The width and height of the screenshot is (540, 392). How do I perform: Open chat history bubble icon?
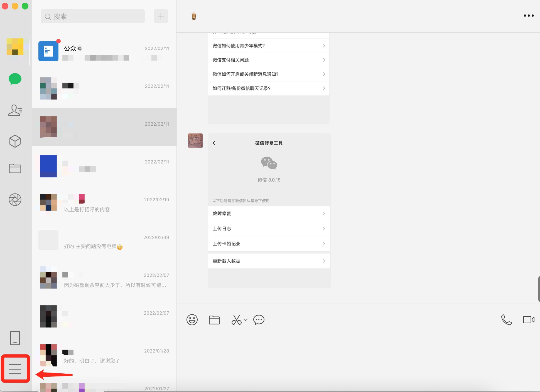click(259, 320)
